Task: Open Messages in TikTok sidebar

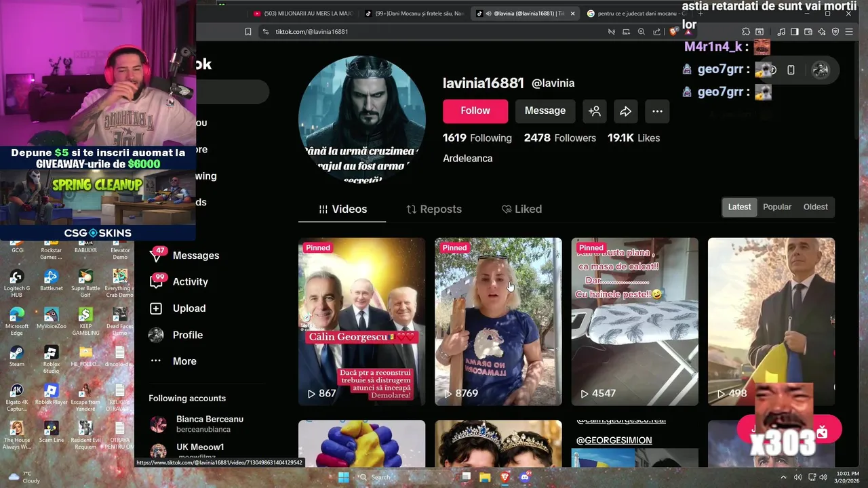Action: [x=184, y=255]
